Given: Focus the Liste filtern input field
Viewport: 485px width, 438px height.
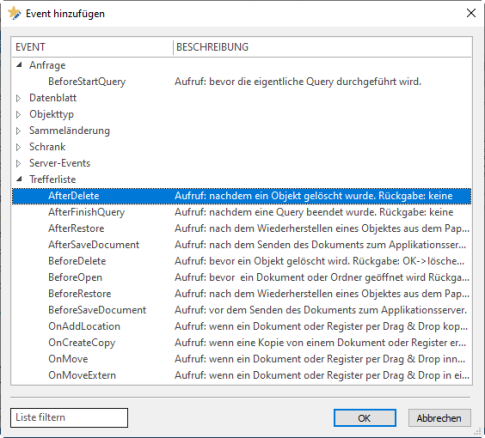Looking at the screenshot, I should (69, 418).
